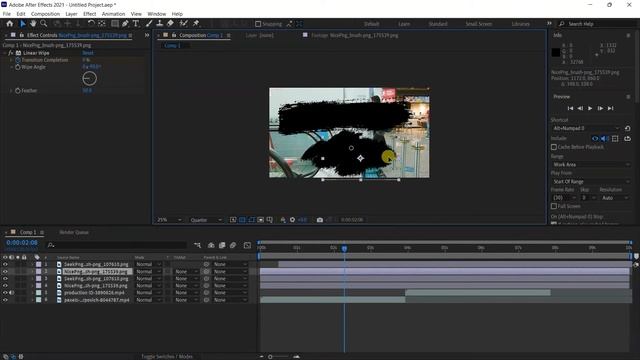The height and width of the screenshot is (360, 640).
Task: Toggle overlays and layer controls in preview
Action: [x=615, y=139]
